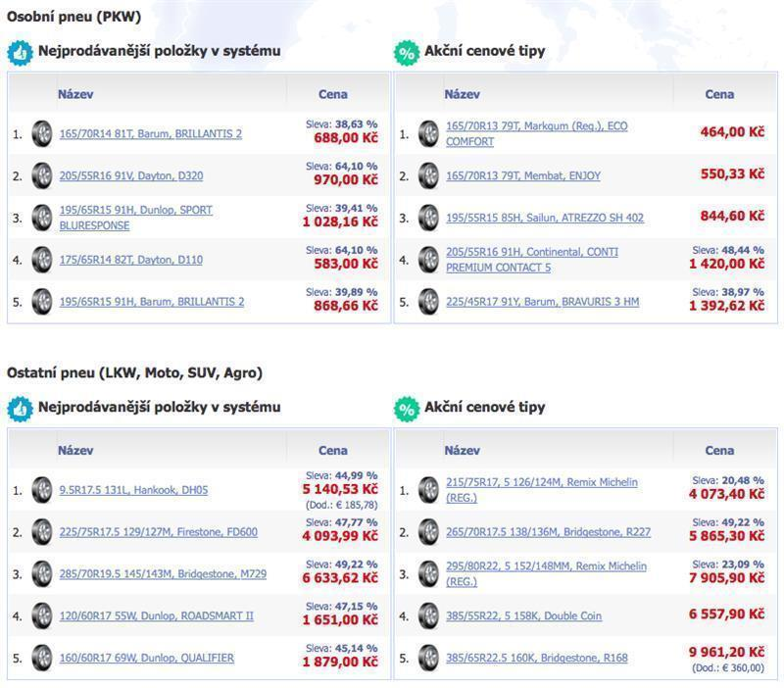Open 175/65R14 82T Dayton D110 link
784x688 pixels.
point(131,260)
